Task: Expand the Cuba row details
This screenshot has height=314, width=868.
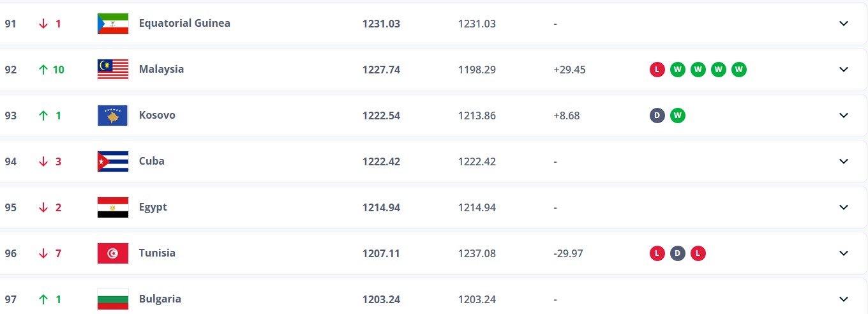Action: pyautogui.click(x=844, y=161)
